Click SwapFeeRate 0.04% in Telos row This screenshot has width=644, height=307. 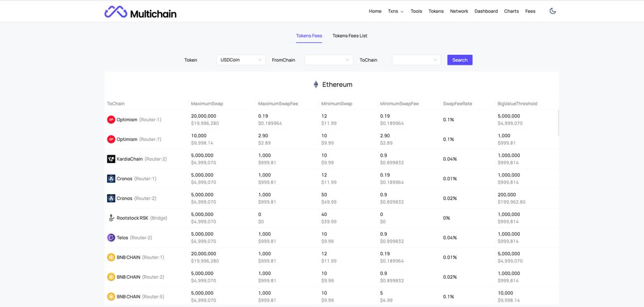pos(450,238)
